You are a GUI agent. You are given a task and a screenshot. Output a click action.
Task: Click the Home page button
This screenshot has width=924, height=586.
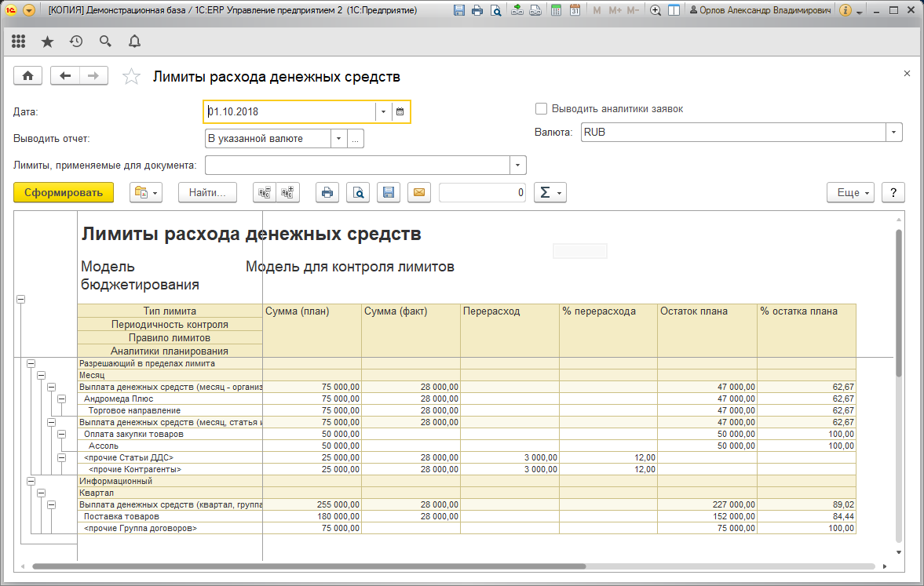[x=27, y=76]
